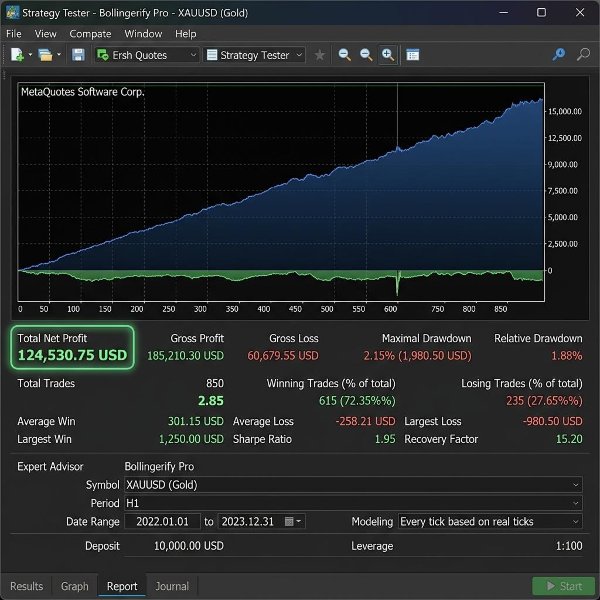
Task: Click the Largest Win value 1,250.00 USD
Action: (191, 439)
